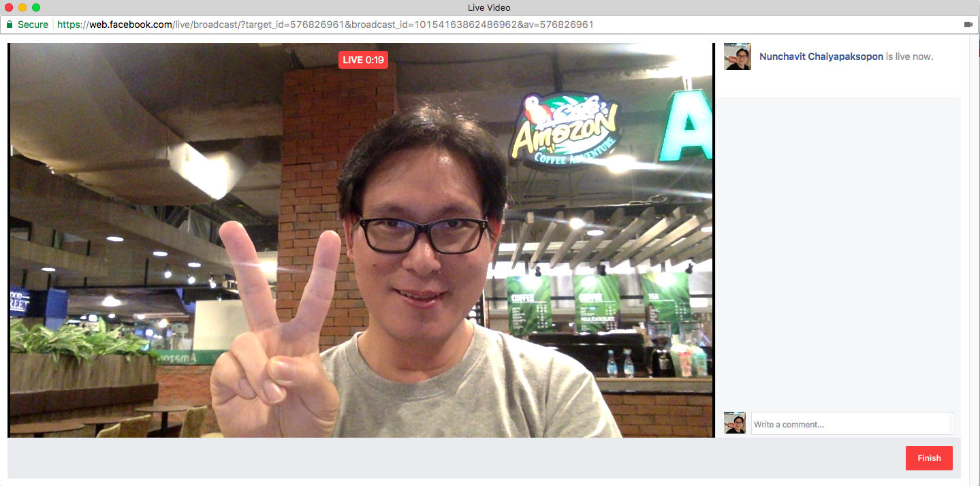This screenshot has width=980, height=486.
Task: Click the Finish button to end broadcast
Action: tap(929, 458)
